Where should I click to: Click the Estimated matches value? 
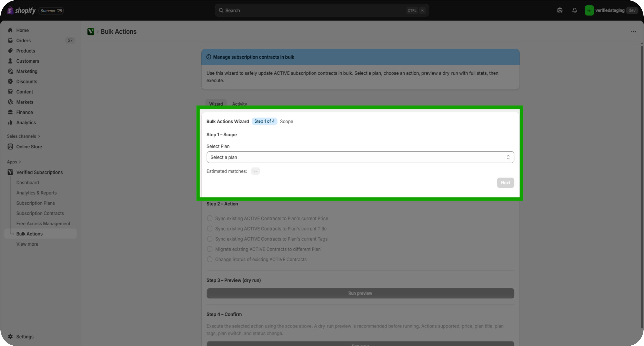point(256,171)
